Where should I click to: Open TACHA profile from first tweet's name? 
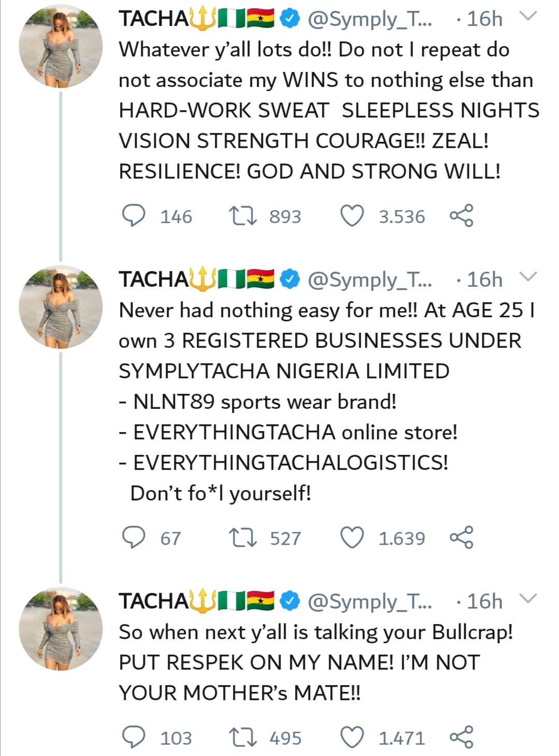154,19
